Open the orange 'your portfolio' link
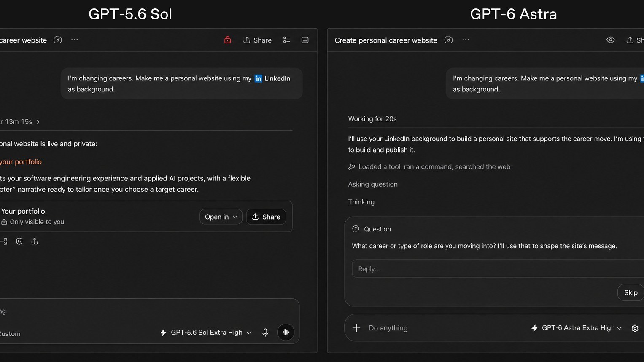644x362 pixels. (21, 162)
